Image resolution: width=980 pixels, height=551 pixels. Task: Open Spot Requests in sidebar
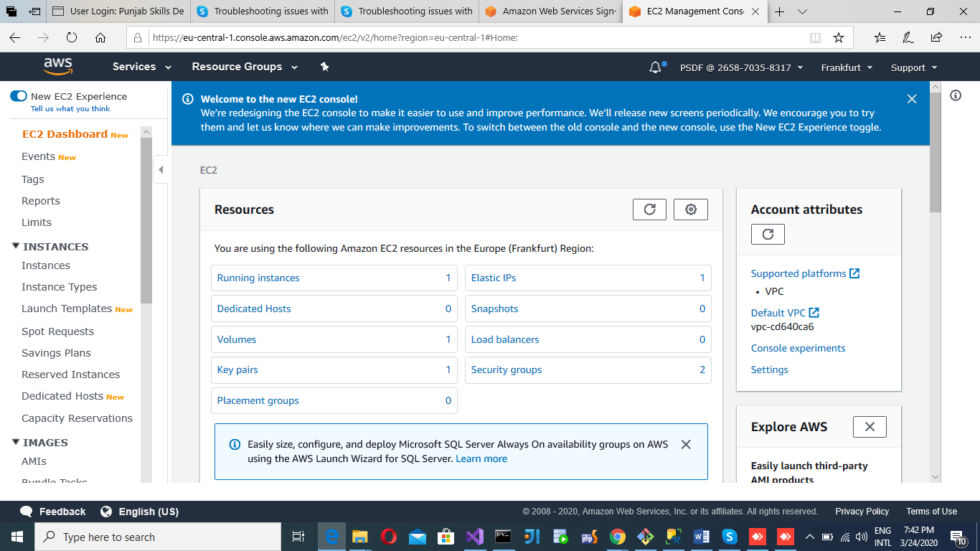coord(57,331)
